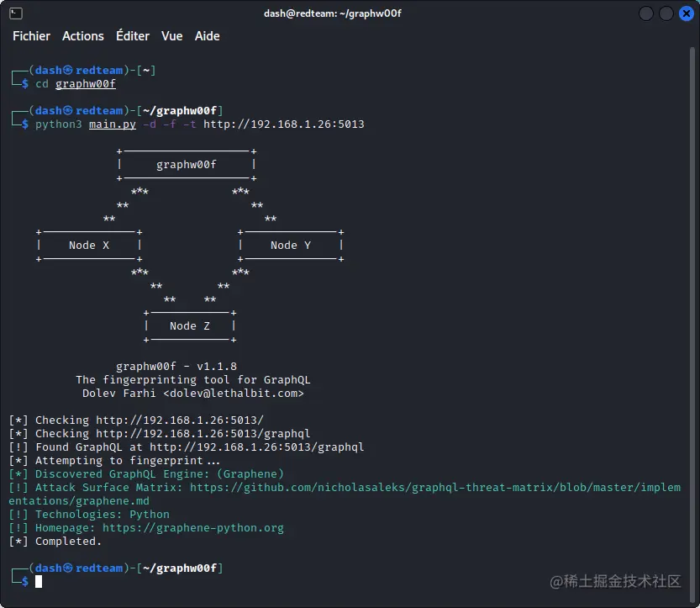
Task: Open the Fichier menu
Action: (x=31, y=35)
